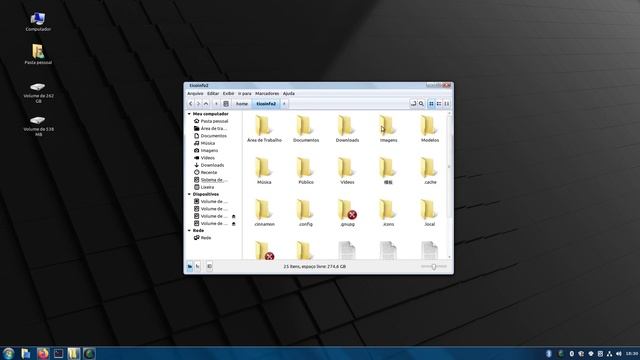Select Documentos in the sidebar

point(210,136)
